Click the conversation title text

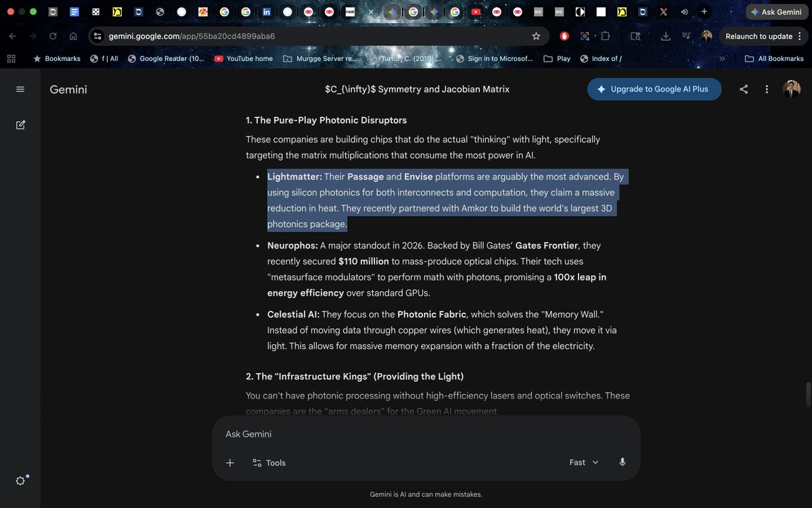(x=417, y=89)
